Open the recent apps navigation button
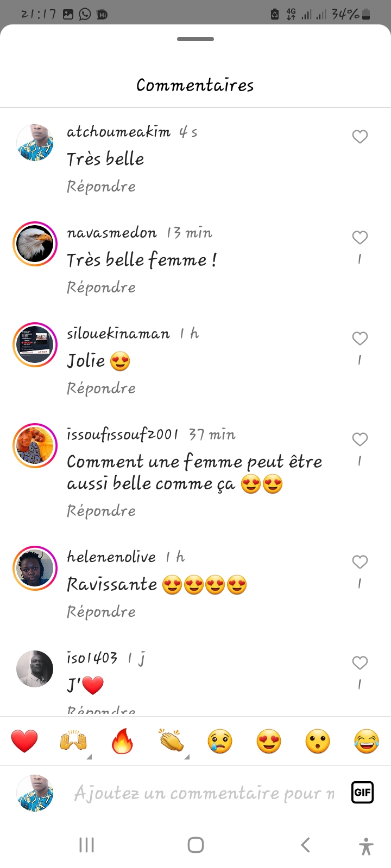Viewport: 391px width, 868px height. [87, 845]
